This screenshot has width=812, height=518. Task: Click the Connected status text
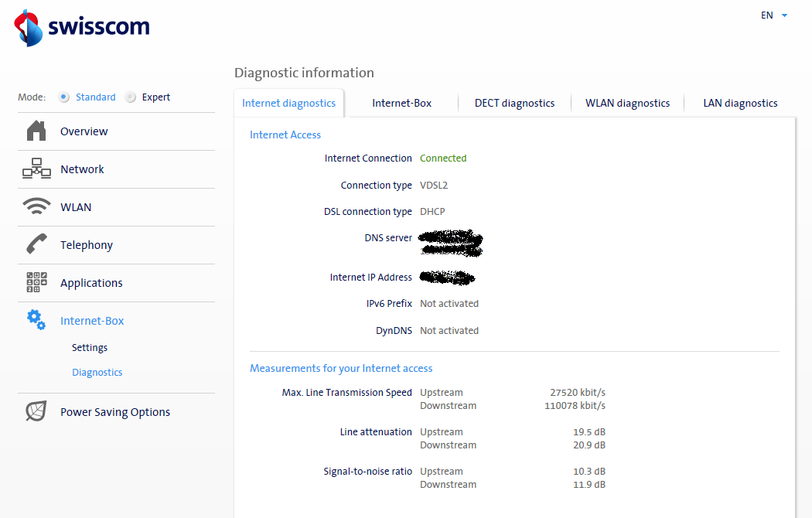[443, 158]
